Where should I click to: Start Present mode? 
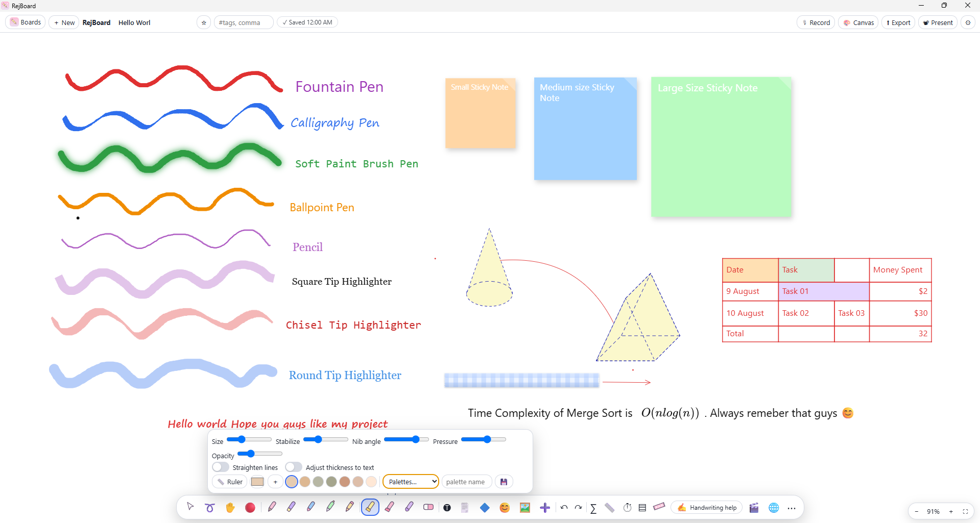(938, 22)
